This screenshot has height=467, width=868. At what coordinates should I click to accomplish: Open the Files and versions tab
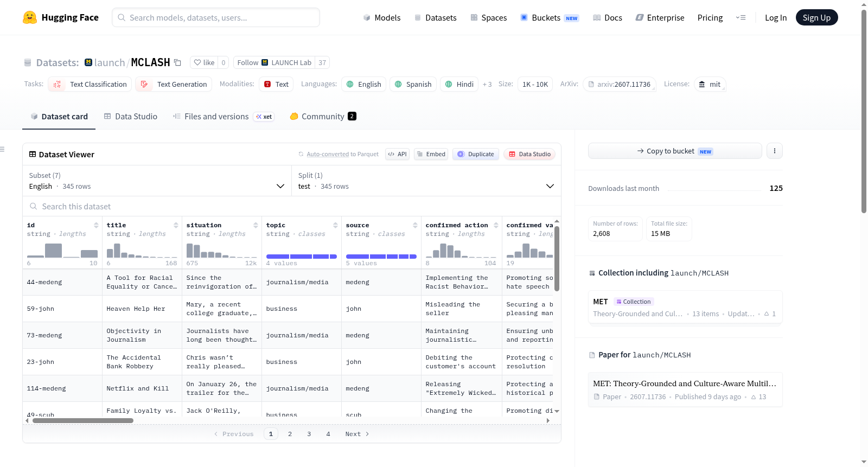(x=224, y=116)
